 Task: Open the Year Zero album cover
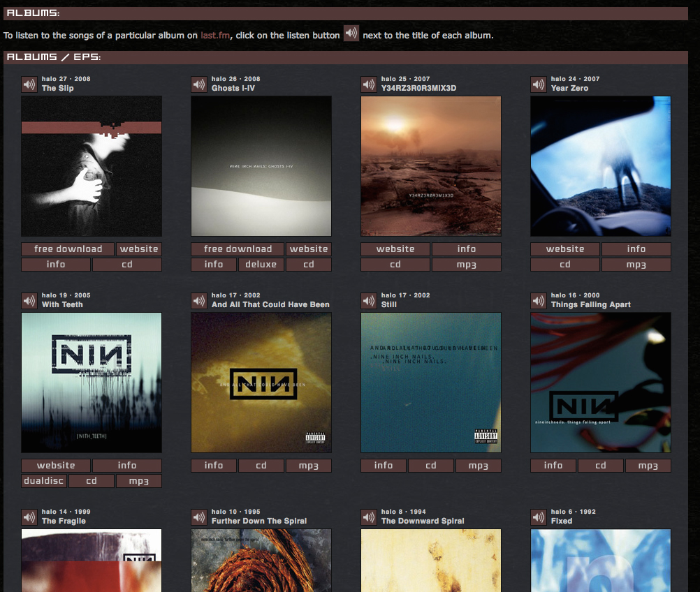pyautogui.click(x=600, y=166)
